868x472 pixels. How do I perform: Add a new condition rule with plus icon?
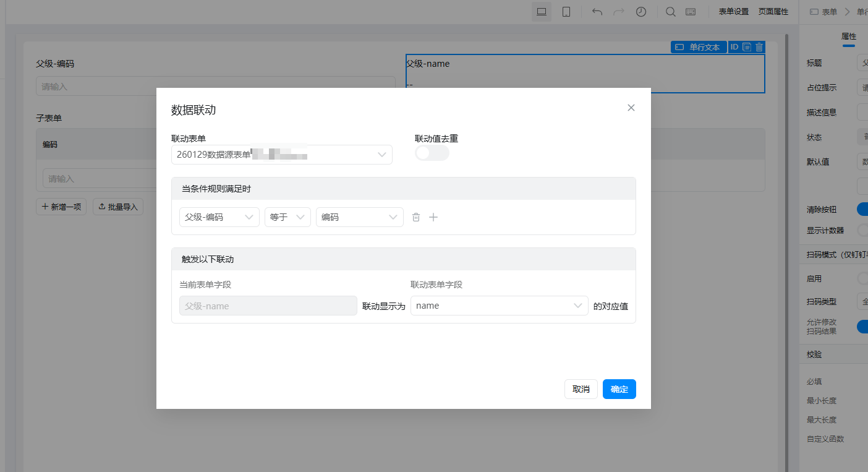click(433, 217)
